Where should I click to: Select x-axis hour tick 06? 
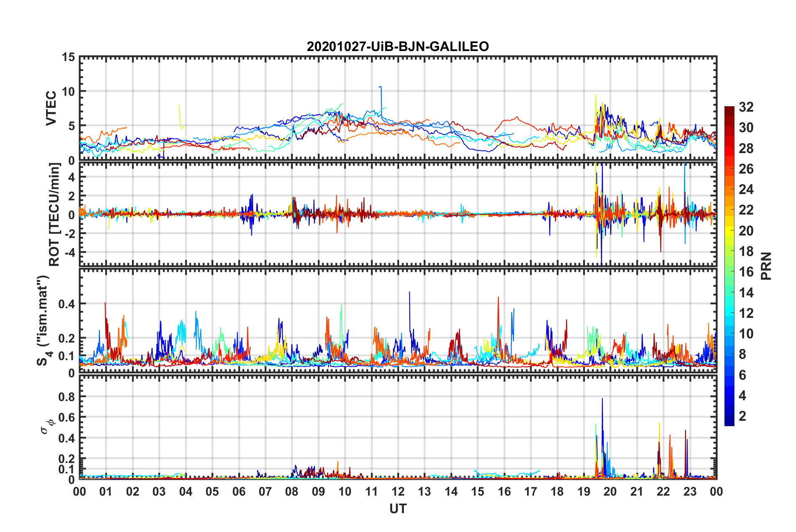coord(239,491)
